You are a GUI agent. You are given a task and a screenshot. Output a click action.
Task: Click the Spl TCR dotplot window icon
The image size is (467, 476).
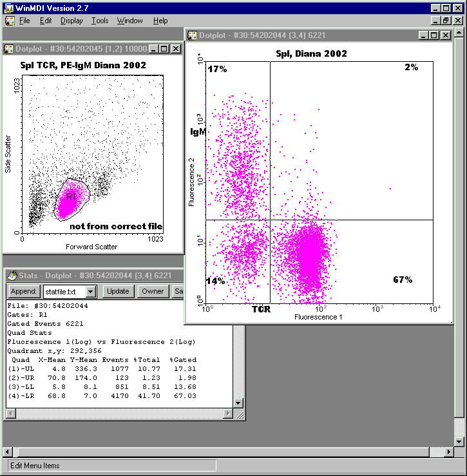coord(9,48)
